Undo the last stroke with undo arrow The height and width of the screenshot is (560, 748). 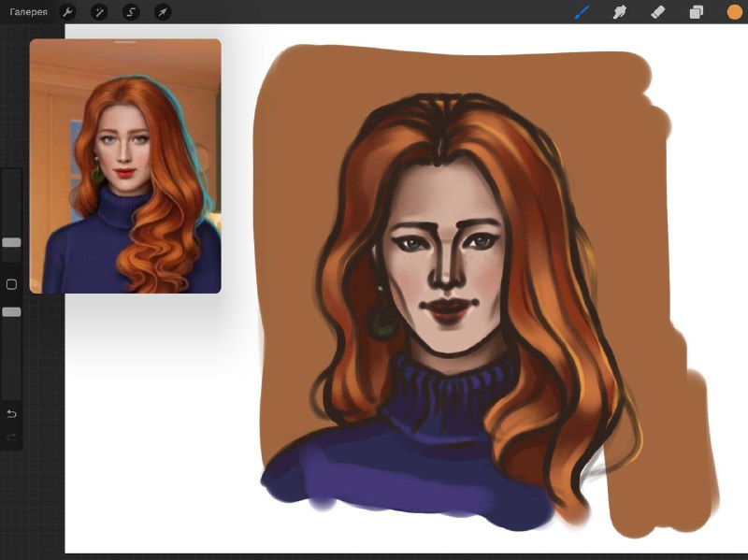click(x=11, y=413)
